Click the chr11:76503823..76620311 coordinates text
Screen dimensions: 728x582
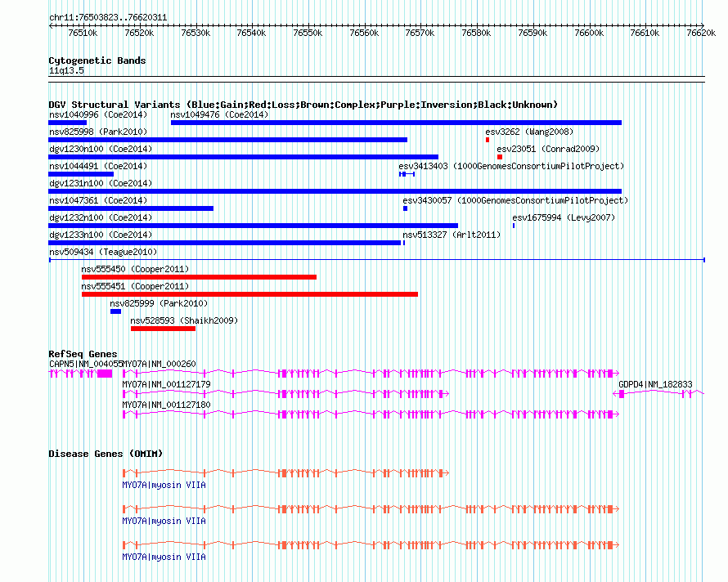(108, 18)
